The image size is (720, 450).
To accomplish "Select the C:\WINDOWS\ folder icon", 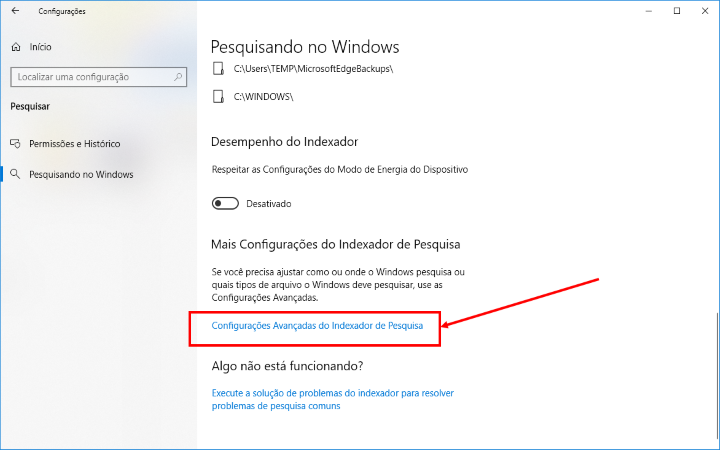I will [218, 96].
